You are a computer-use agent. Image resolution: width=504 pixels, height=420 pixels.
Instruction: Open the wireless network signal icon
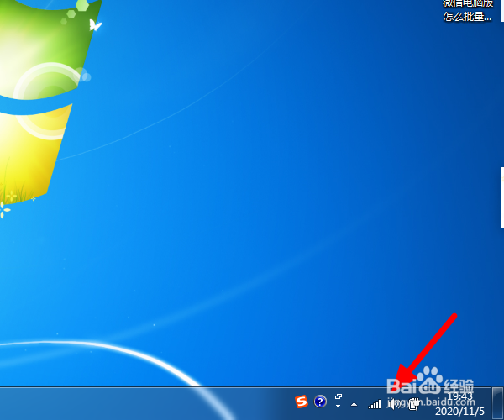375,404
